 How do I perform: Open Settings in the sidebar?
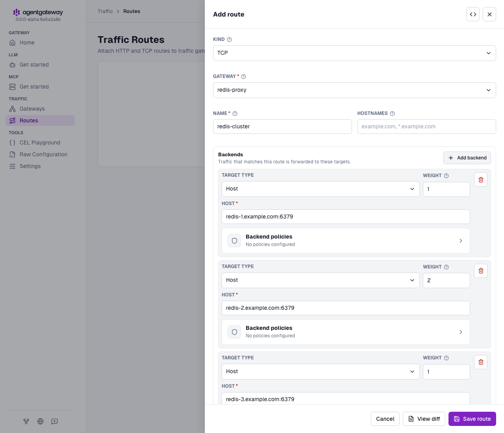pos(40,166)
